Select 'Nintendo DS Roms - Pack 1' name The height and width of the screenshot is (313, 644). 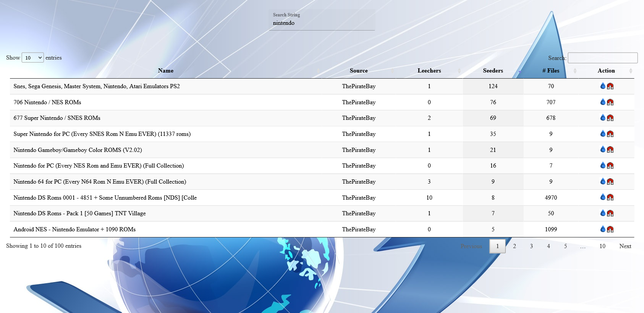pos(79,213)
